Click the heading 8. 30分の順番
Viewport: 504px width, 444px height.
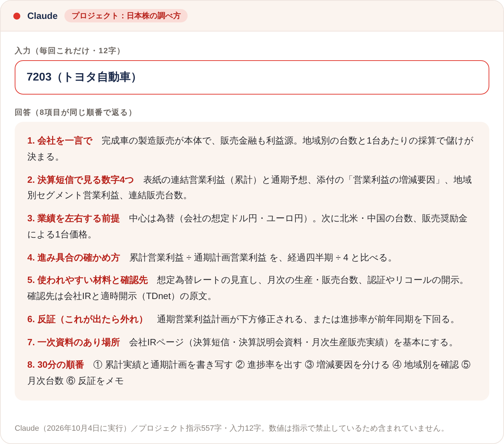56,365
